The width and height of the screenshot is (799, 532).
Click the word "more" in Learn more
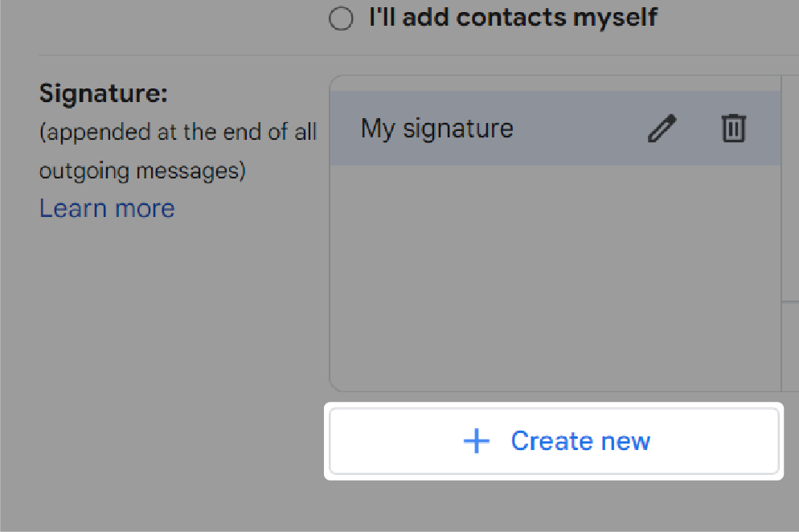[x=145, y=208]
